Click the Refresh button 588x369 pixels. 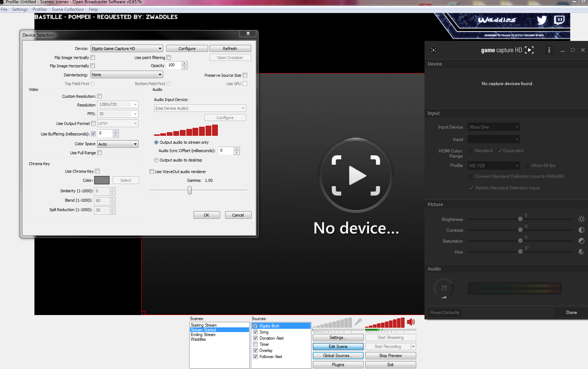tap(230, 49)
